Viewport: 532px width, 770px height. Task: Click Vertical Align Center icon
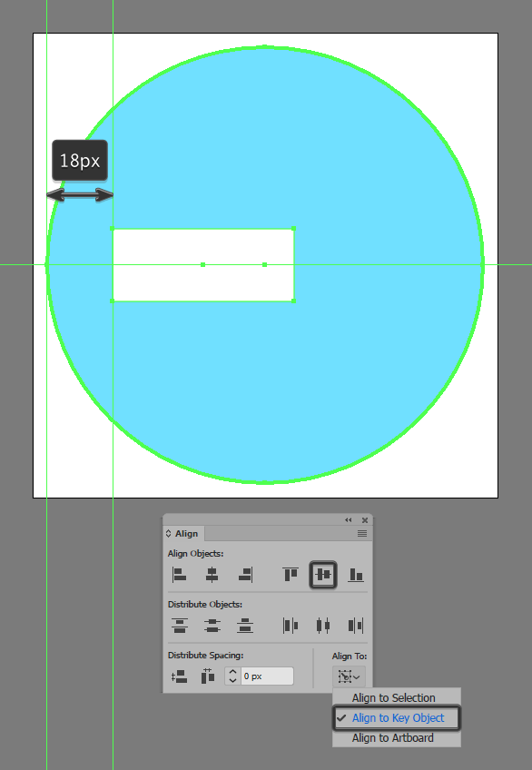[x=323, y=575]
